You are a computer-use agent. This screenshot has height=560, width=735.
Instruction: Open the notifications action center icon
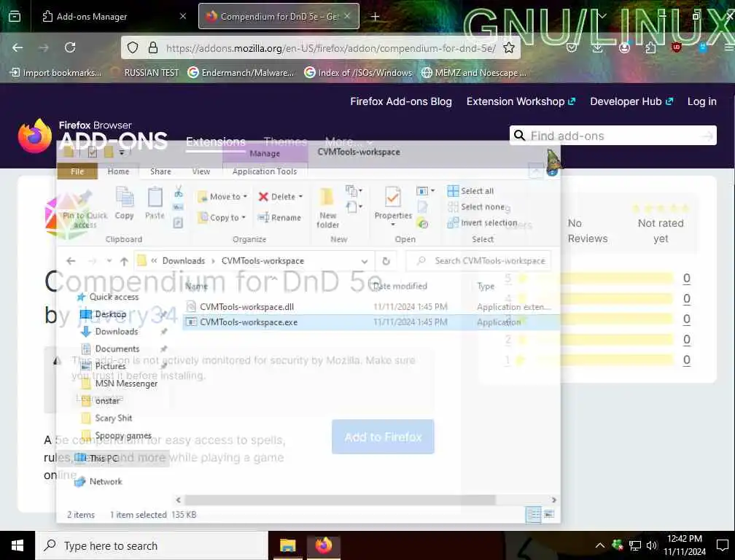click(723, 545)
